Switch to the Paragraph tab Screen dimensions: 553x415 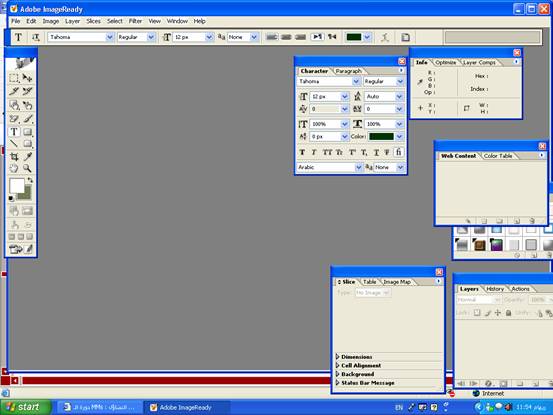click(x=348, y=71)
